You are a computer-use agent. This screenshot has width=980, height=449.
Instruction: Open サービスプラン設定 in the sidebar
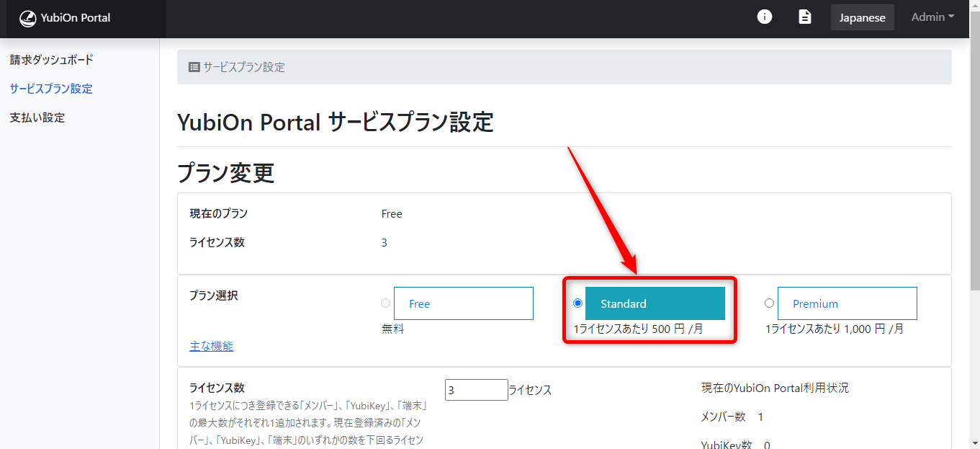tap(51, 89)
